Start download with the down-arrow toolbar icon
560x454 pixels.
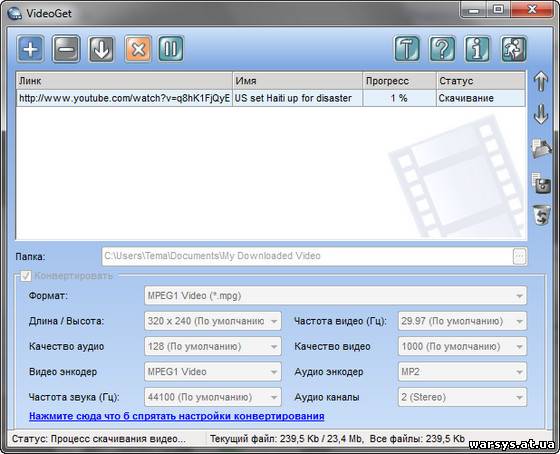click(x=102, y=49)
